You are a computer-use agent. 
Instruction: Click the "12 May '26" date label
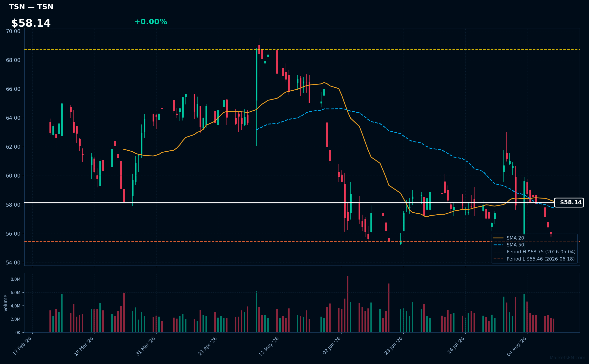coord(269,346)
